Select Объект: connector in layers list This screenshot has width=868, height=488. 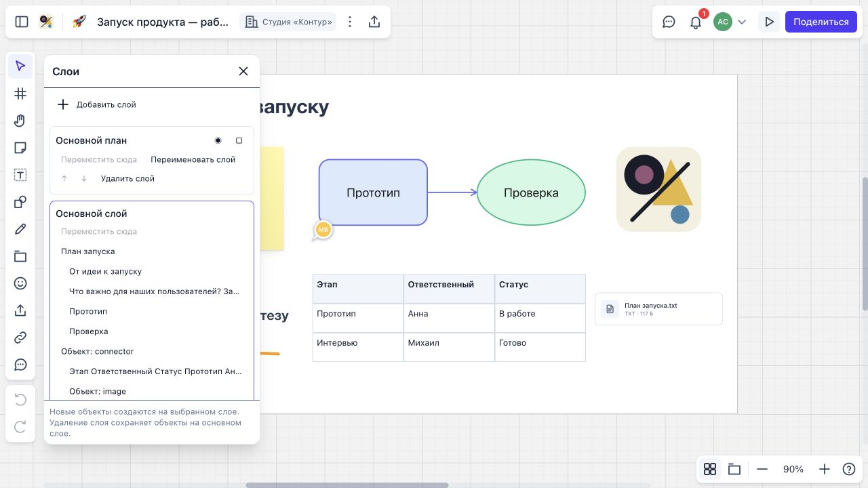(152, 351)
